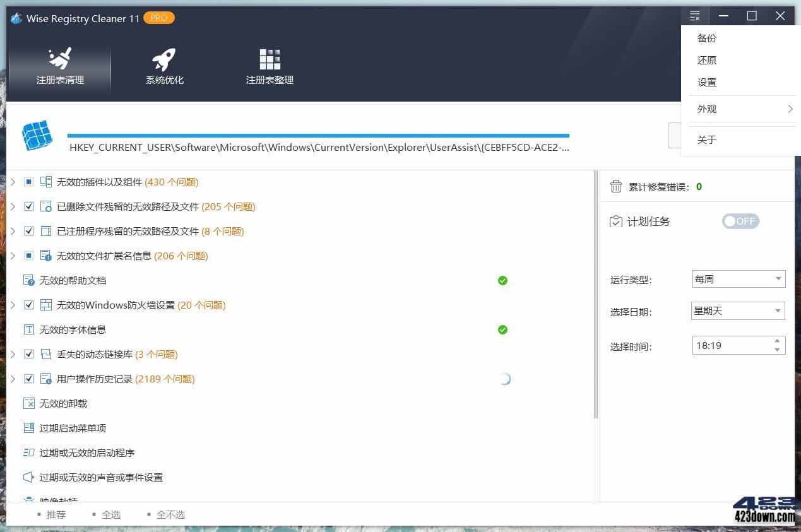
Task: Click the 无效的帮助文档 icon
Action: tap(29, 280)
